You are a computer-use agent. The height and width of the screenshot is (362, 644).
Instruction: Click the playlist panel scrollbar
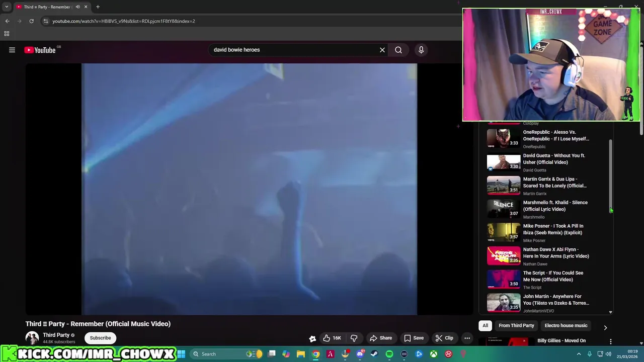[611, 176]
